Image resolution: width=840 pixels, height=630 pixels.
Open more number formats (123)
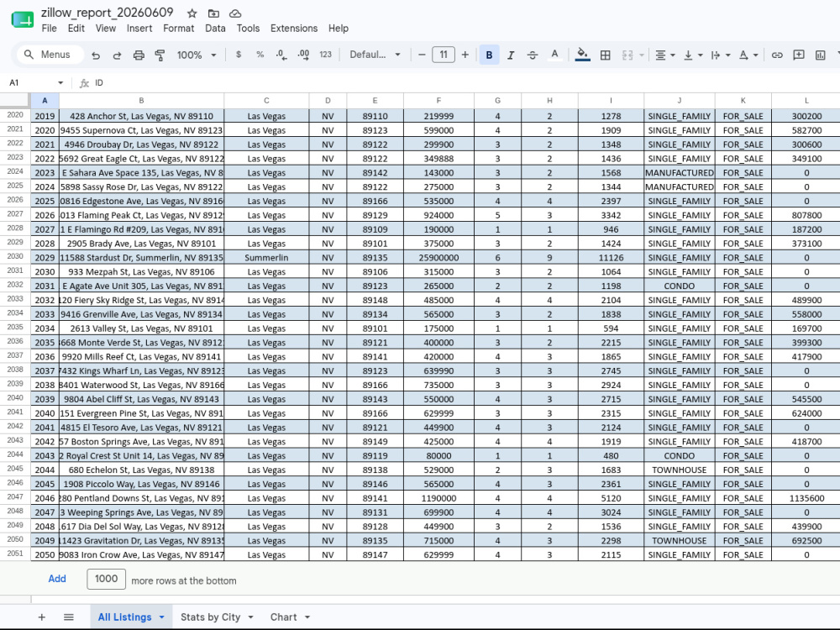click(x=325, y=55)
